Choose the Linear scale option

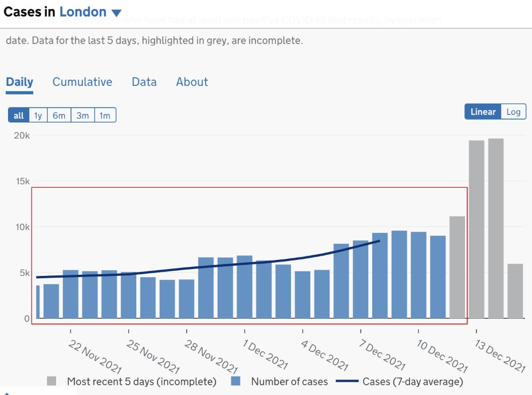(483, 112)
